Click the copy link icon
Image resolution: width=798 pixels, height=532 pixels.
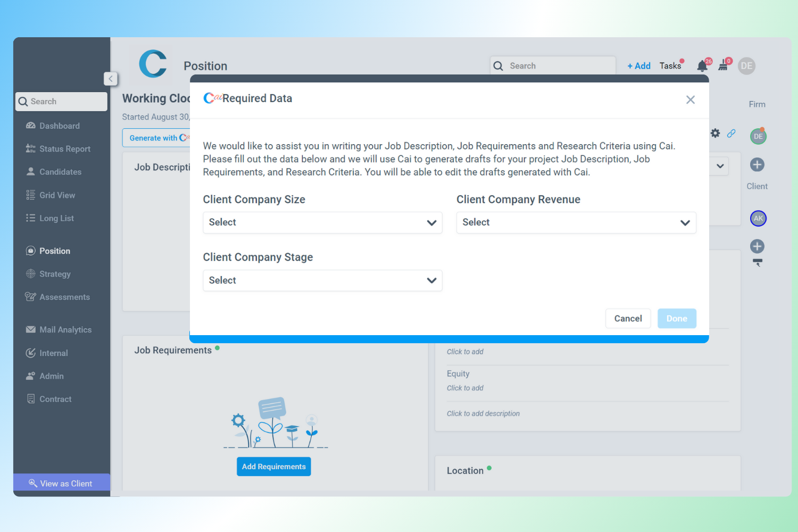click(x=731, y=133)
